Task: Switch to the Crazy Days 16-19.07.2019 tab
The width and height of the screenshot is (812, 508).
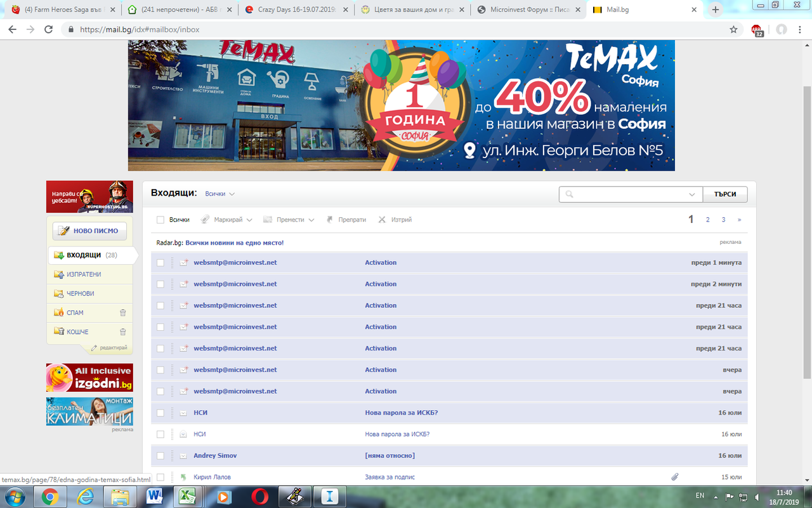Action: point(296,10)
